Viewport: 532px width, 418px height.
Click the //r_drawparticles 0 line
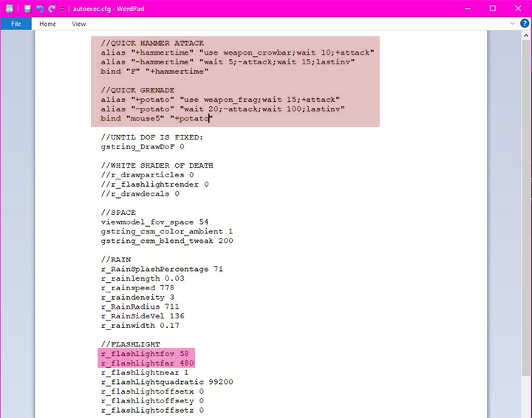(x=147, y=175)
